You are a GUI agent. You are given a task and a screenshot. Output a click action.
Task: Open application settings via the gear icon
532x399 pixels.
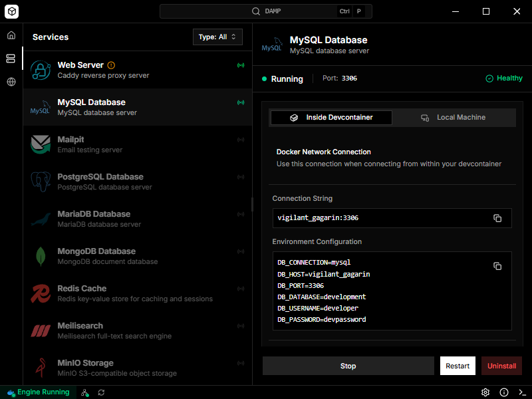click(x=486, y=392)
